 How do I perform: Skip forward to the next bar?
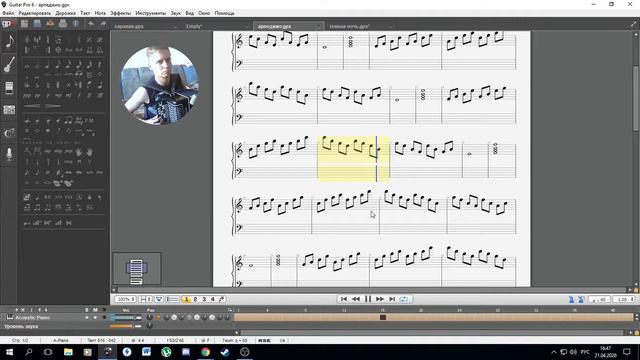tap(380, 299)
